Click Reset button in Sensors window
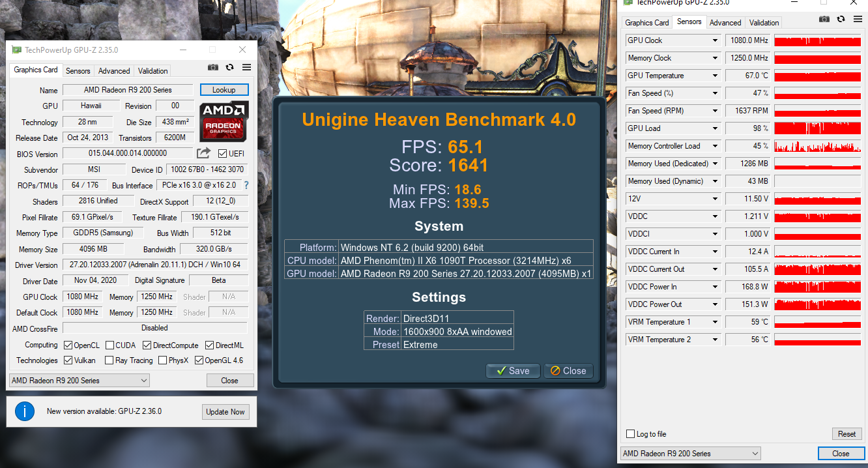Screen dimensions: 868x468 (x=847, y=433)
